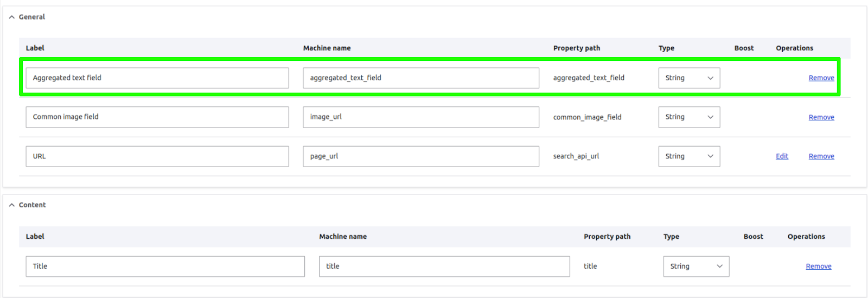The image size is (868, 298).
Task: Edit the title machine name input
Action: tap(444, 267)
